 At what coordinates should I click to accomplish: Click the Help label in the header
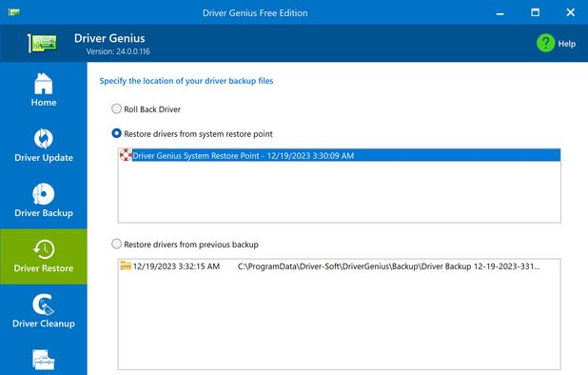(567, 44)
